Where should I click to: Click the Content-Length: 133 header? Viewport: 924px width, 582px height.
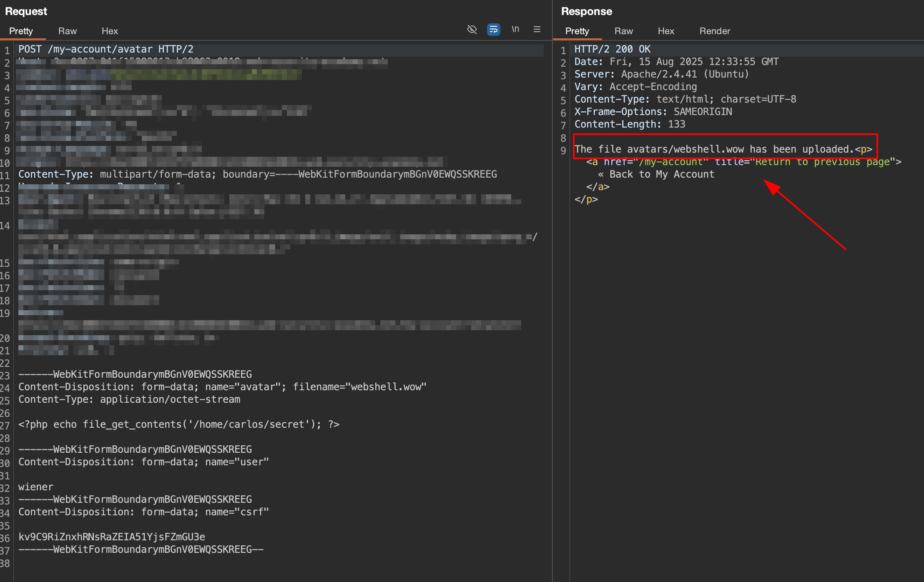(x=630, y=124)
